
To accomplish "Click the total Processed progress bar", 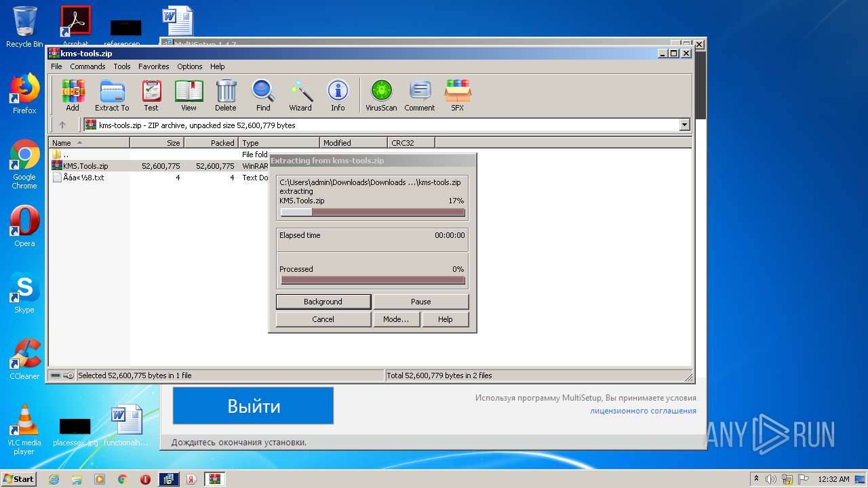I will (372, 280).
